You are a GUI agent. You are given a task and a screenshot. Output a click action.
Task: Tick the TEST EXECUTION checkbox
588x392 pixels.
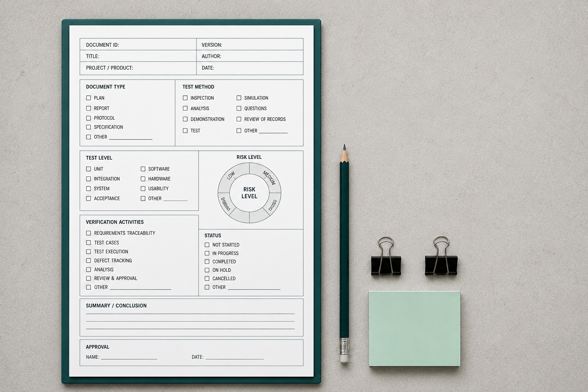88,252
